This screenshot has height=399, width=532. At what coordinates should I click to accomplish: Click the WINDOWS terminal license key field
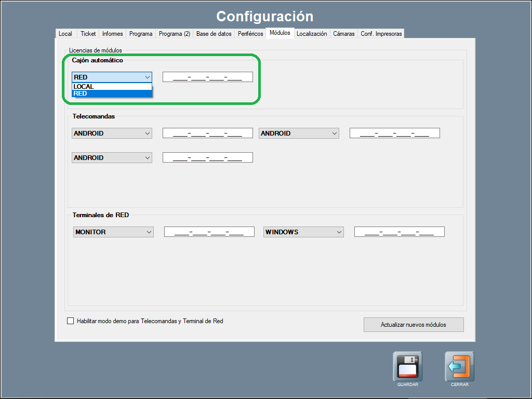click(x=400, y=232)
